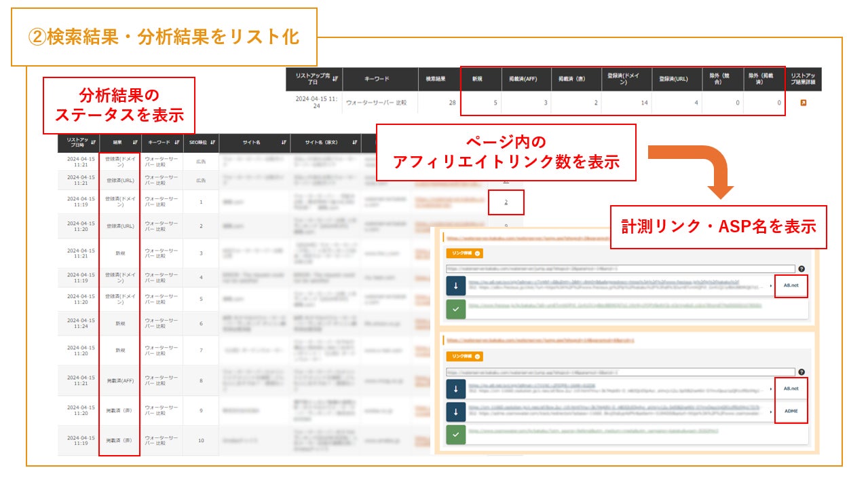Screen dimensions: 868x487
Task: Open the green destination link in the upper panel
Action: coord(615,306)
